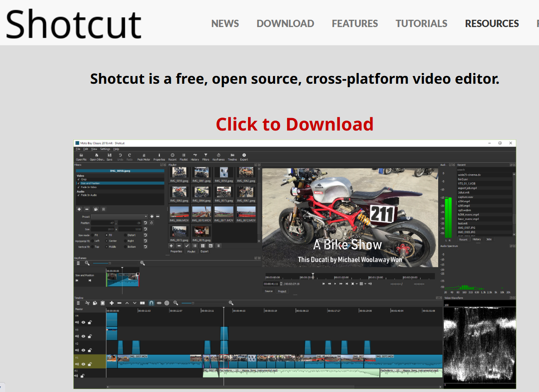Screen dimensions: 539x392
Task: Open the View menu in Shotcut
Action: coord(94,149)
